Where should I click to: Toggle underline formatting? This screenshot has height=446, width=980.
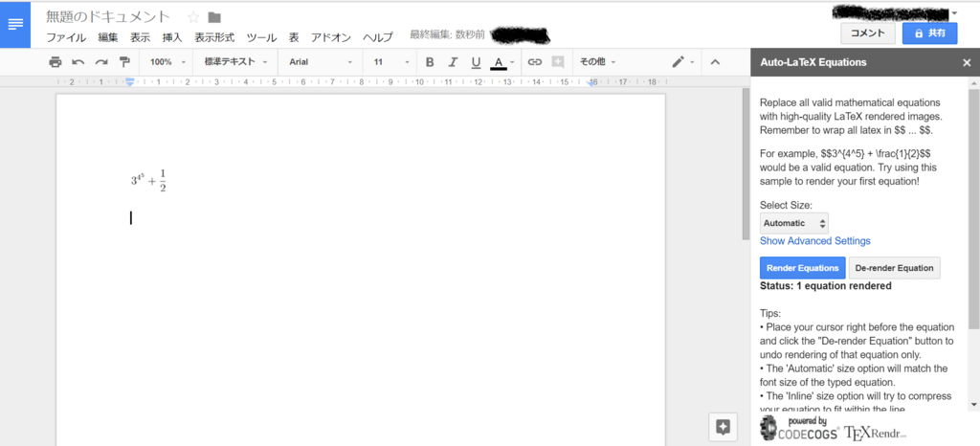point(476,62)
